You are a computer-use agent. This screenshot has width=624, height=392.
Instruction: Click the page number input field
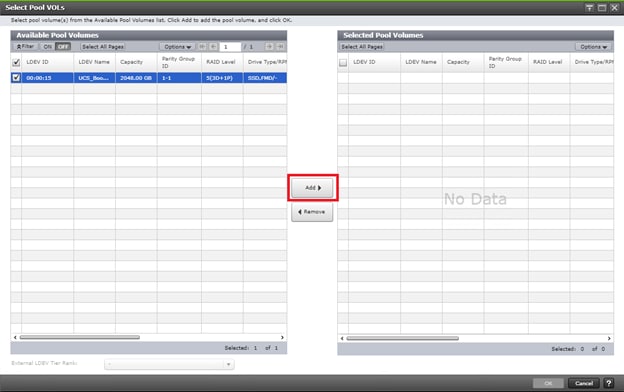pos(230,47)
